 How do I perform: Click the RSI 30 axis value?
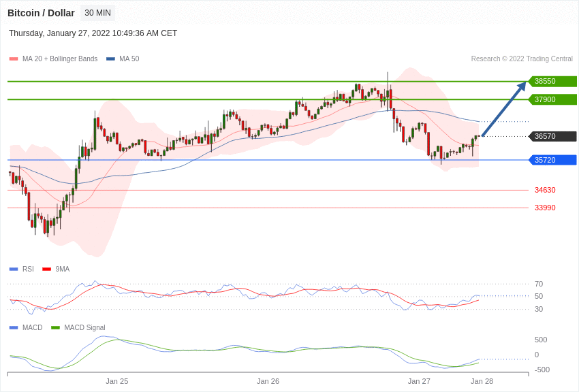[x=539, y=309]
